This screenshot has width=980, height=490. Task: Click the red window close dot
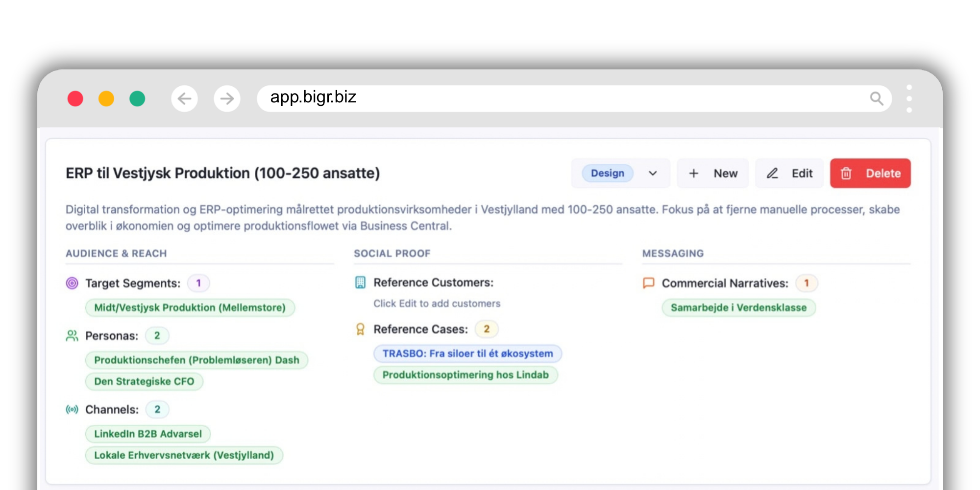coord(75,98)
